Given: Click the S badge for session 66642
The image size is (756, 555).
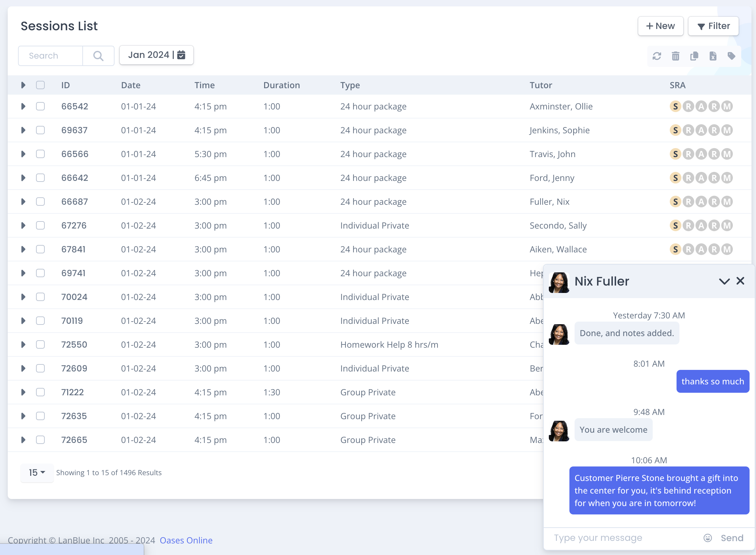Looking at the screenshot, I should (x=676, y=178).
